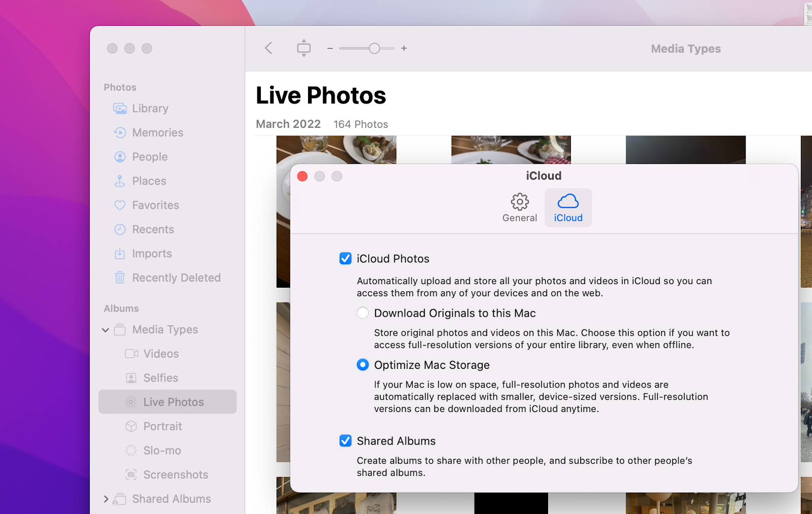Click the Portrait cube icon
Viewport: 812px width, 514px height.
click(x=131, y=426)
